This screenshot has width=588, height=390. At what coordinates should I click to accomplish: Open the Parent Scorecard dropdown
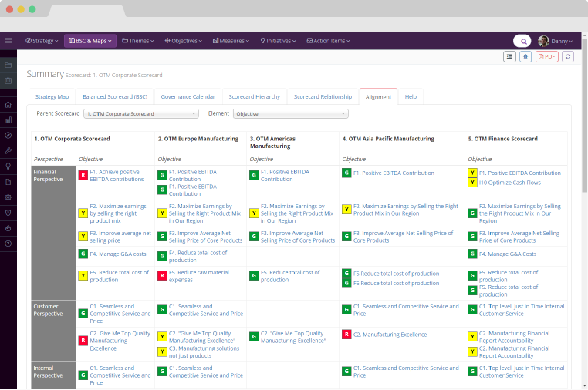pos(141,113)
